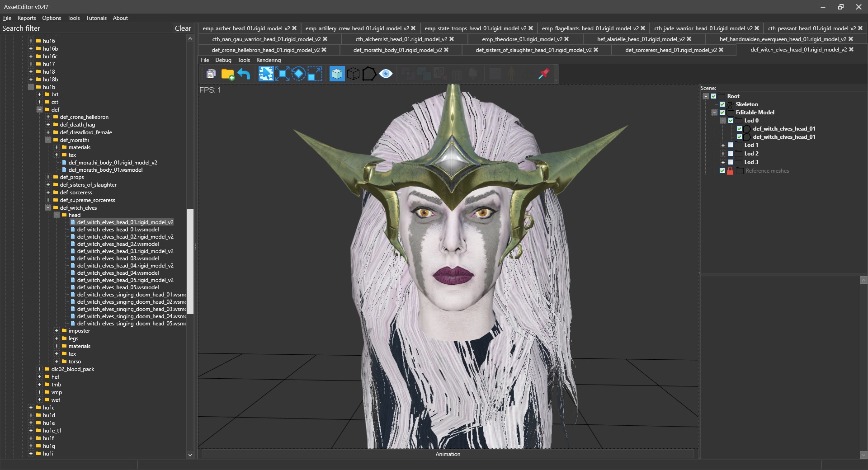The image size is (868, 470).
Task: Collapse the def_morathi folder
Action: point(48,140)
